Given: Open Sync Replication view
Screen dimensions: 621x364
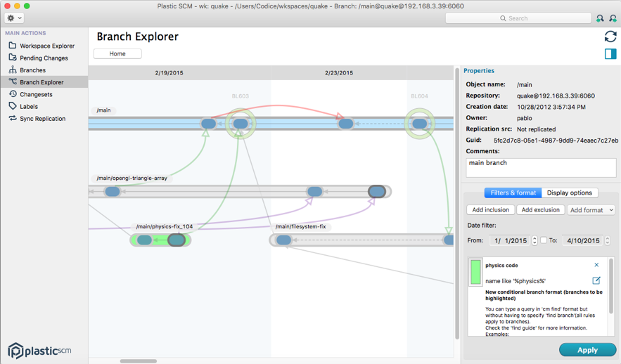Looking at the screenshot, I should 44,119.
